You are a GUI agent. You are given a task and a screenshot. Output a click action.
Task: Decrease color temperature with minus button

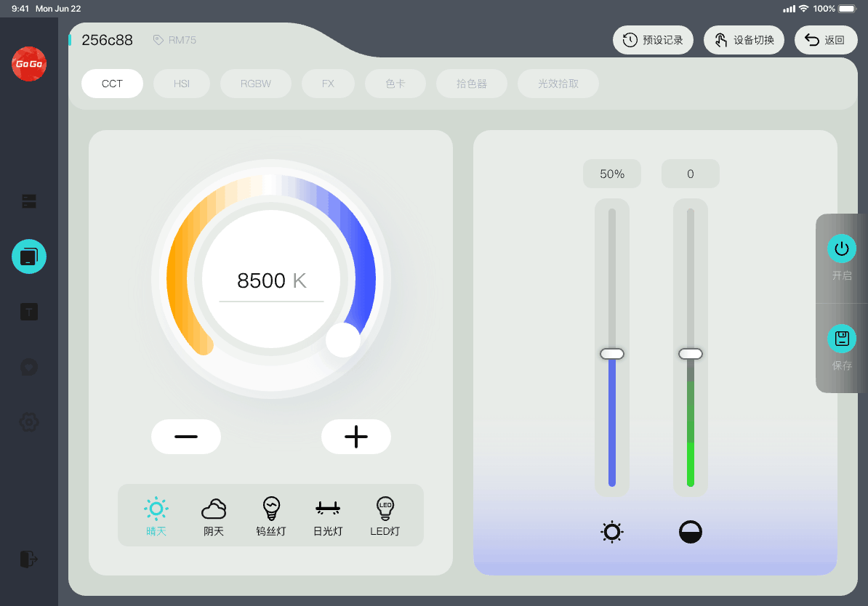pyautogui.click(x=186, y=437)
